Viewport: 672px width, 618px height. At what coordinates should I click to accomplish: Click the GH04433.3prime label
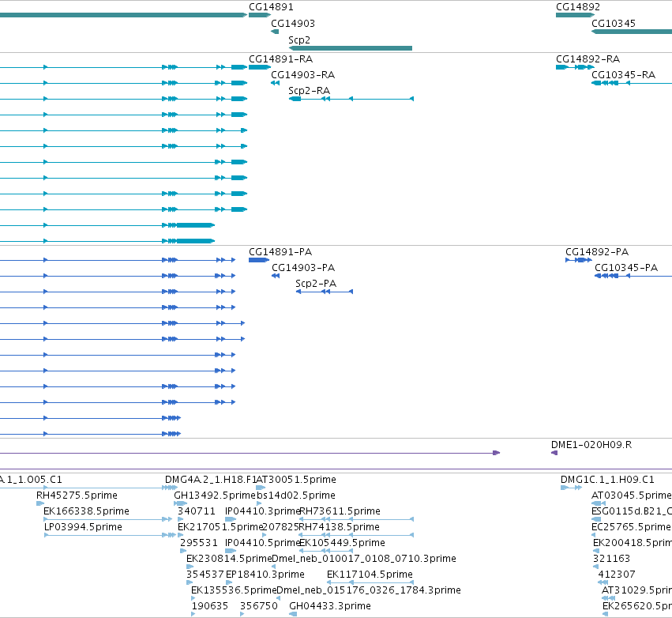tap(330, 606)
